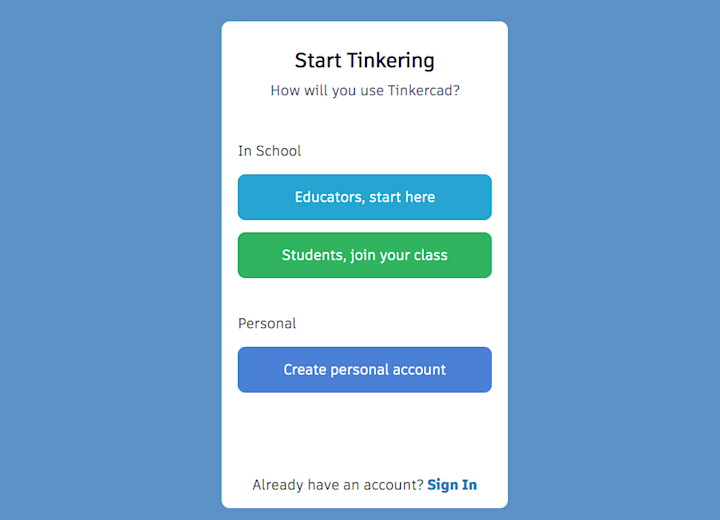
Task: Choose the personal account option
Action: tap(364, 369)
